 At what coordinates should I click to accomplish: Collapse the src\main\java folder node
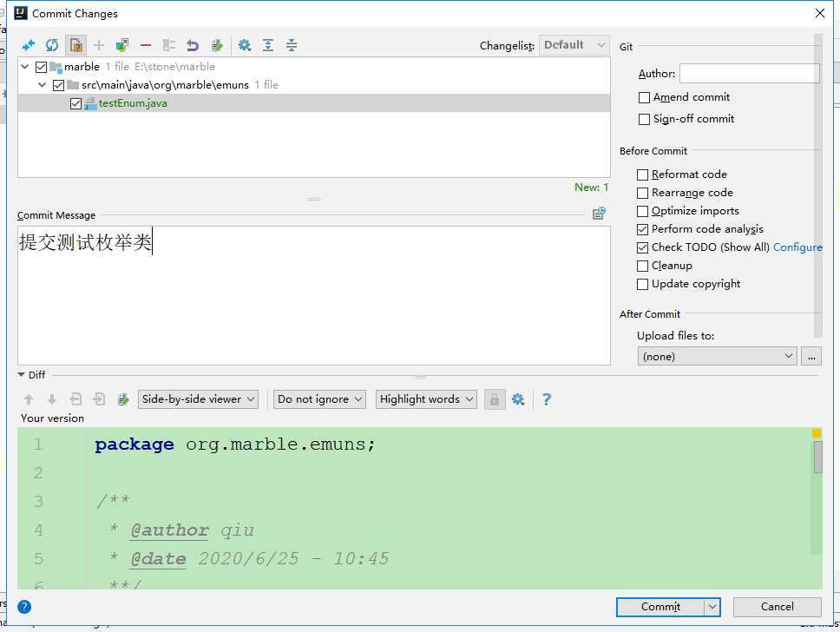click(43, 85)
